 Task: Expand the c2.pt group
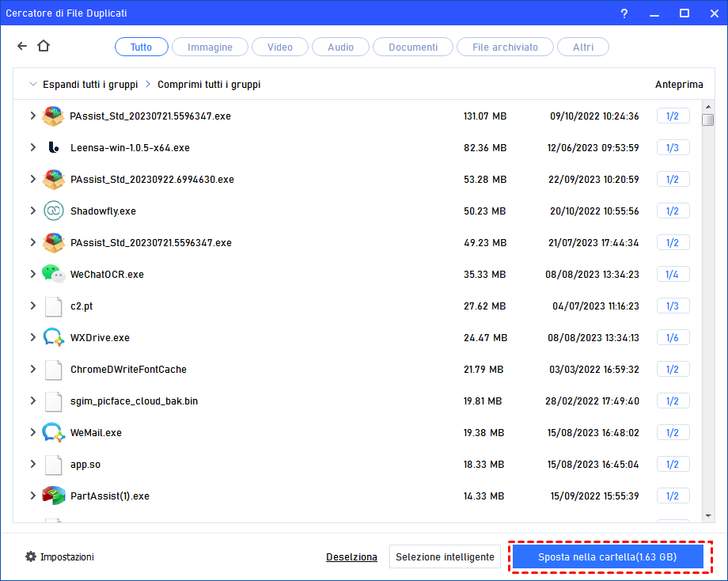[32, 306]
